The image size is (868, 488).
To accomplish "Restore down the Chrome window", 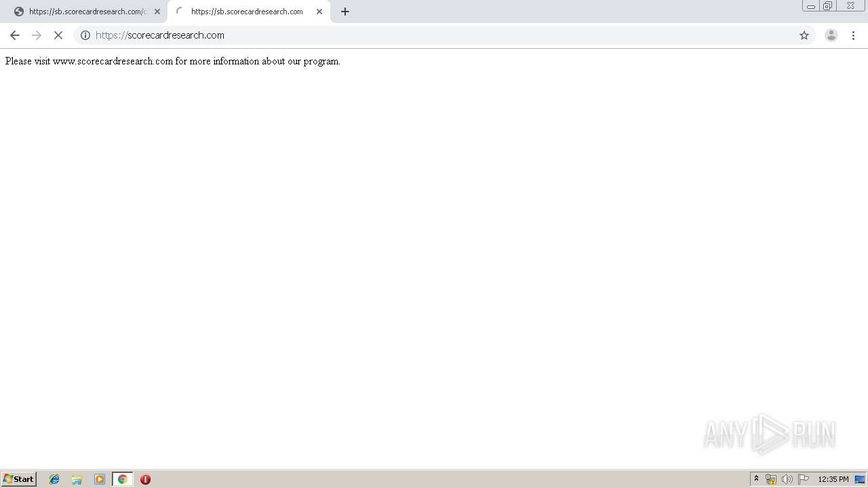I will click(828, 6).
